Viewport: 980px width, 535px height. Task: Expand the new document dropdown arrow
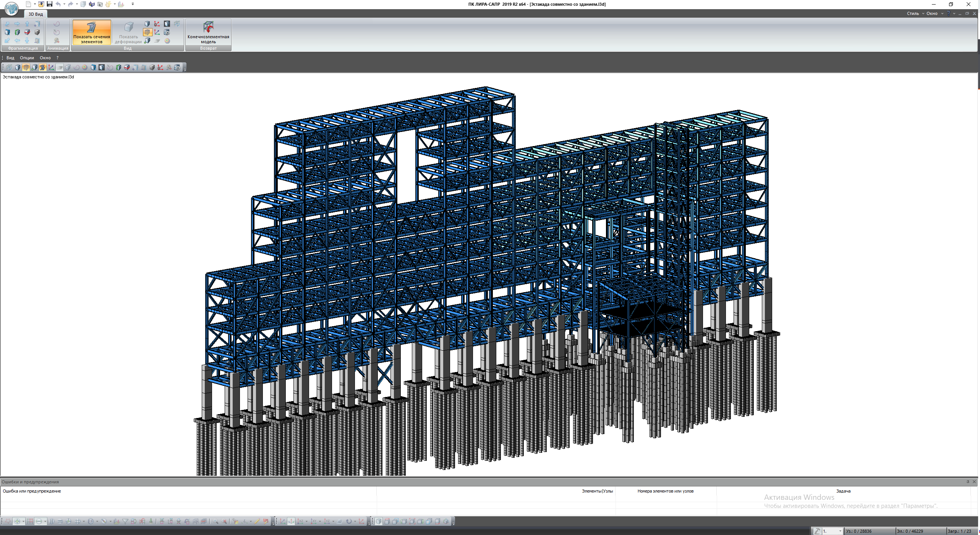tap(34, 4)
